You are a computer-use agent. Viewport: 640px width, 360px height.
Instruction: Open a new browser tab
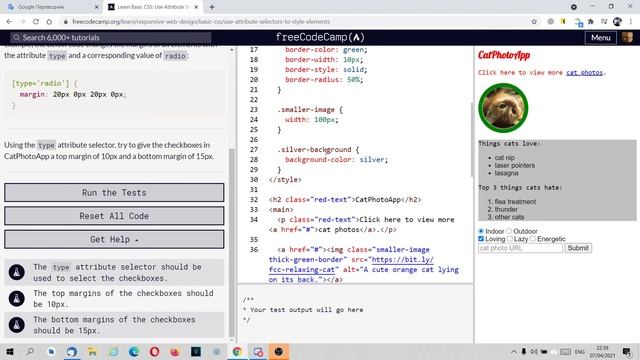[212, 7]
